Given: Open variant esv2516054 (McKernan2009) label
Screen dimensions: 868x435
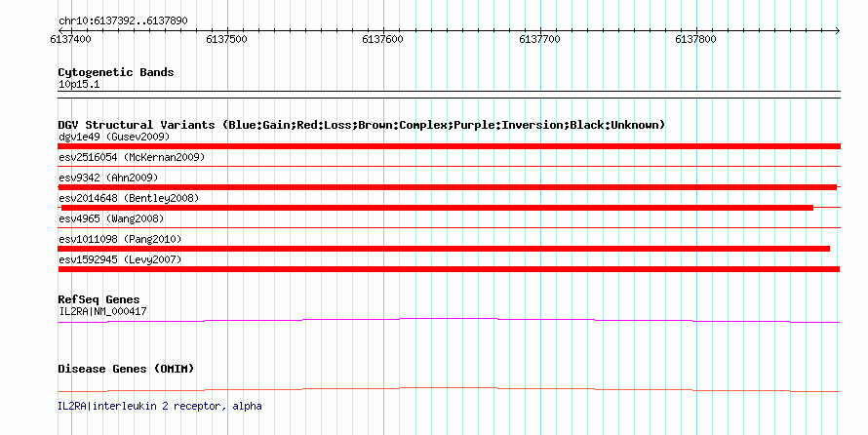Looking at the screenshot, I should coord(132,157).
